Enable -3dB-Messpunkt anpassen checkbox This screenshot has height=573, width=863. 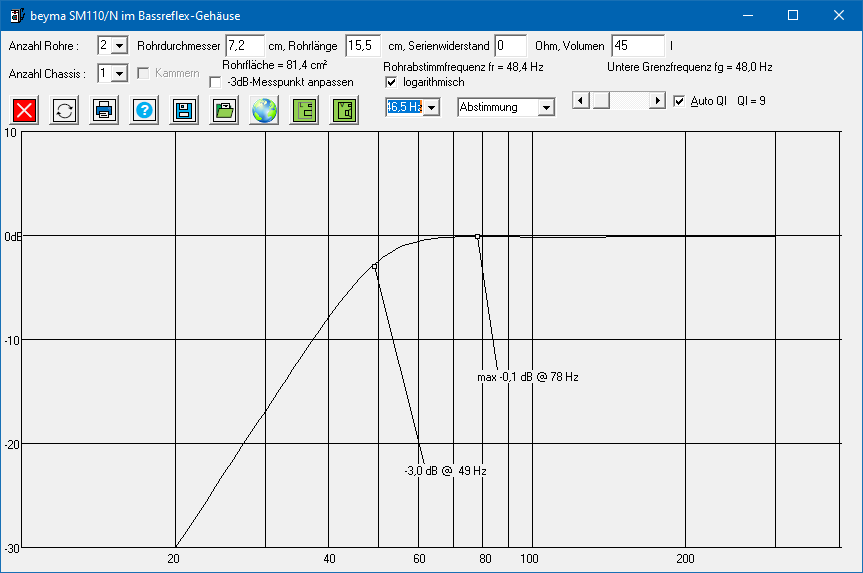pos(215,82)
